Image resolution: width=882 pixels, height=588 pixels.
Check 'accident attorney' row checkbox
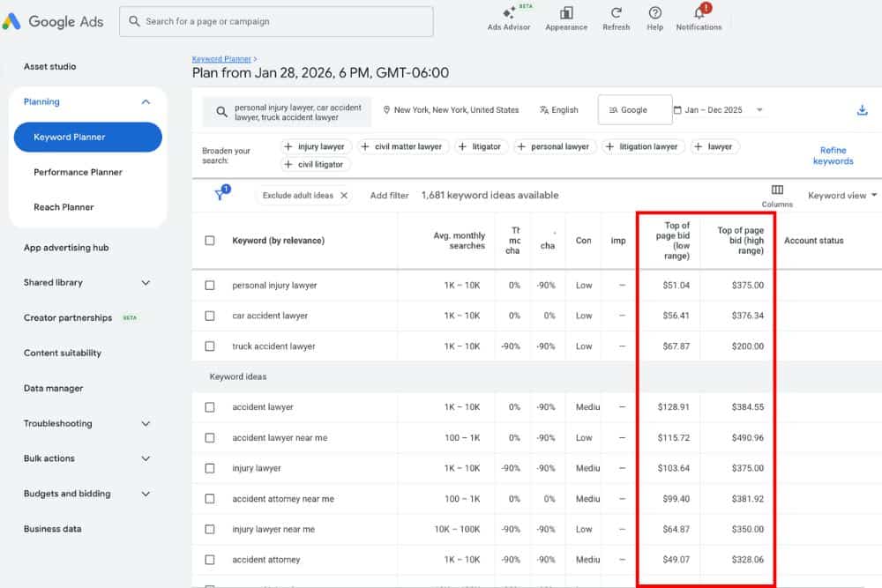[x=210, y=560]
